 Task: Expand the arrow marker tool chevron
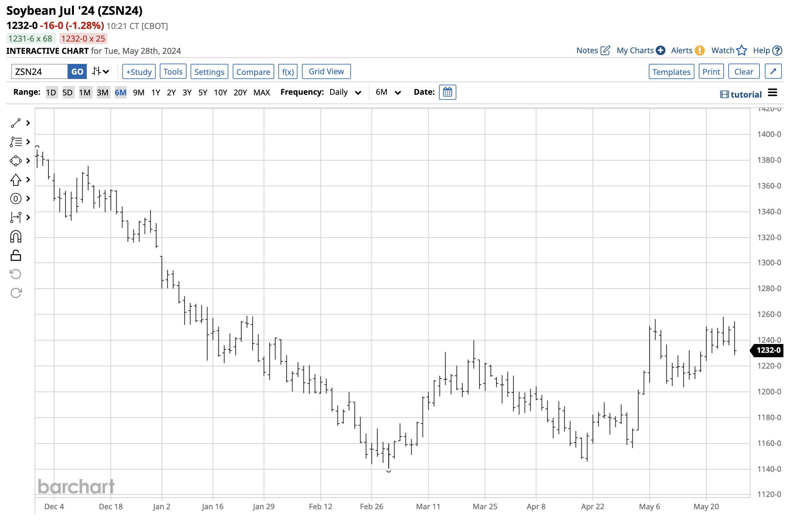click(28, 180)
